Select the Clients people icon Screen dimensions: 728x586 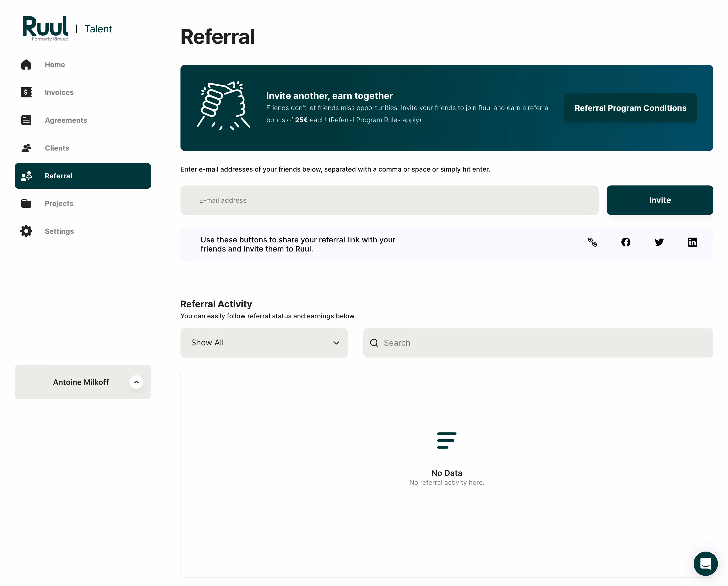(26, 148)
